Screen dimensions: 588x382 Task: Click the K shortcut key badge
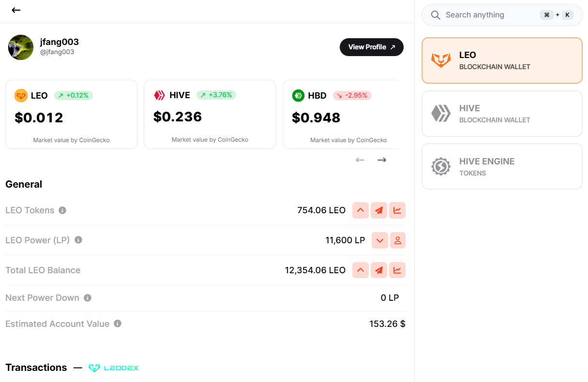pos(568,15)
